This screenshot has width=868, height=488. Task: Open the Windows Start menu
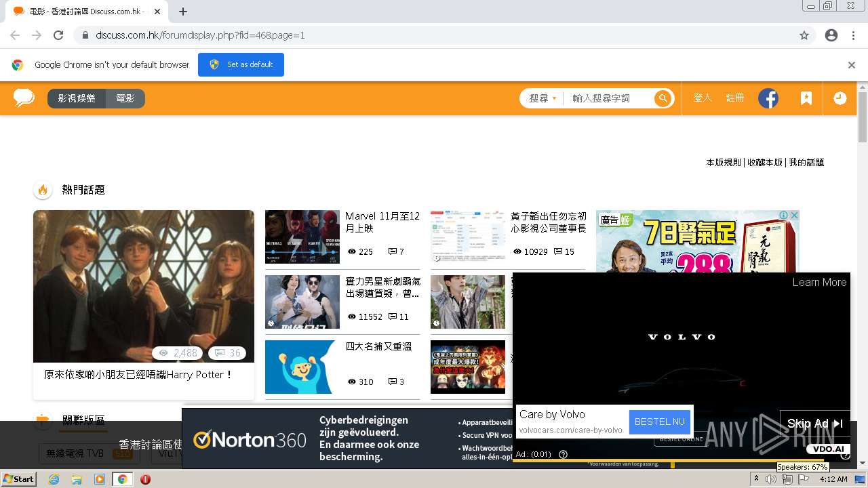[x=19, y=479]
